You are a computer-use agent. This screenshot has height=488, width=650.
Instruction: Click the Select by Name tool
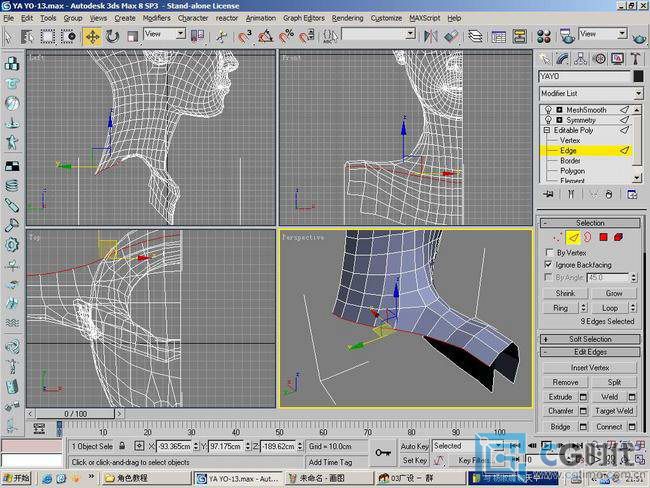coord(27,37)
